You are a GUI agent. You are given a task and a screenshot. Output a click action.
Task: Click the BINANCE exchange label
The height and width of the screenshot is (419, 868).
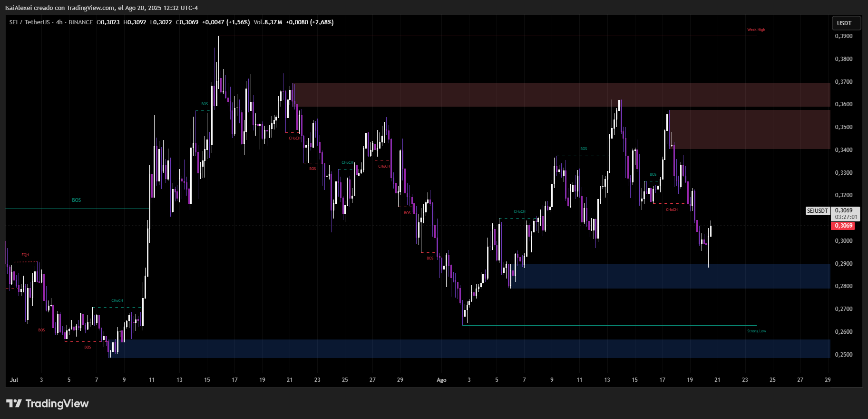80,22
